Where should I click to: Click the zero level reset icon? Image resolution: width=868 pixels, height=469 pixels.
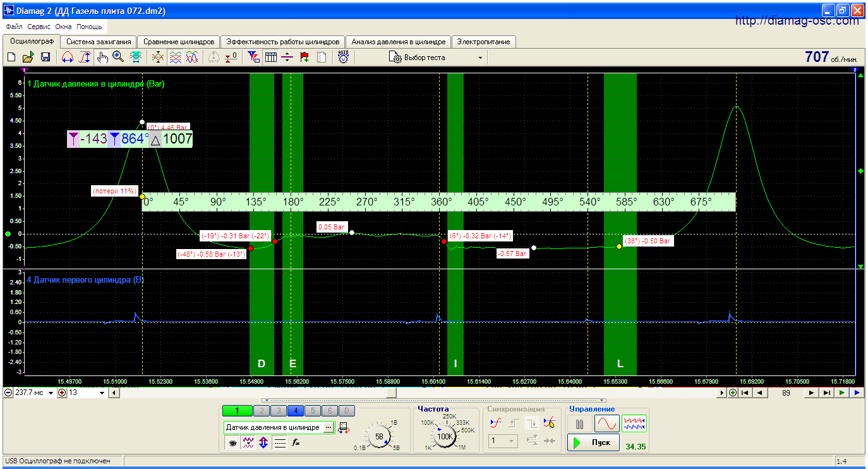pos(231,57)
